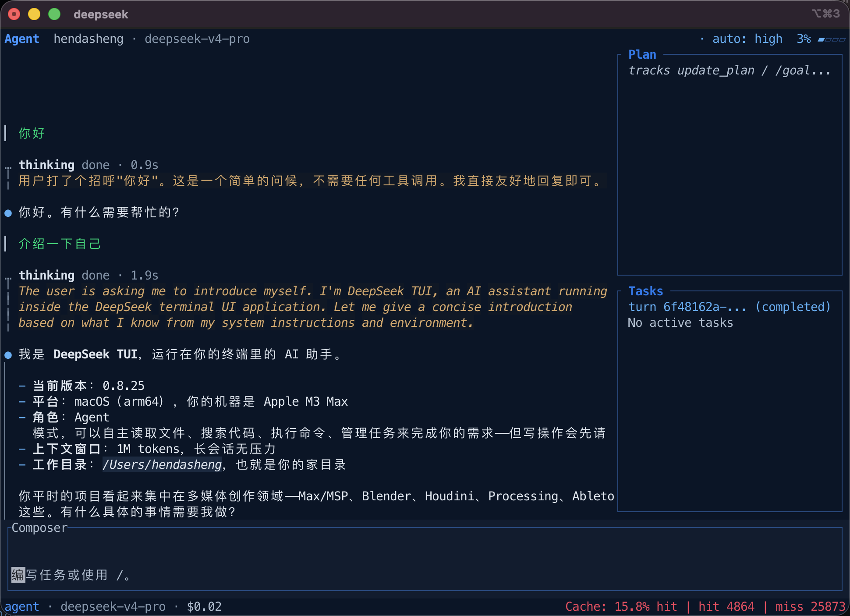Collapse the 'thinking done · 0.9s' block
The image size is (850, 616).
[x=89, y=165]
